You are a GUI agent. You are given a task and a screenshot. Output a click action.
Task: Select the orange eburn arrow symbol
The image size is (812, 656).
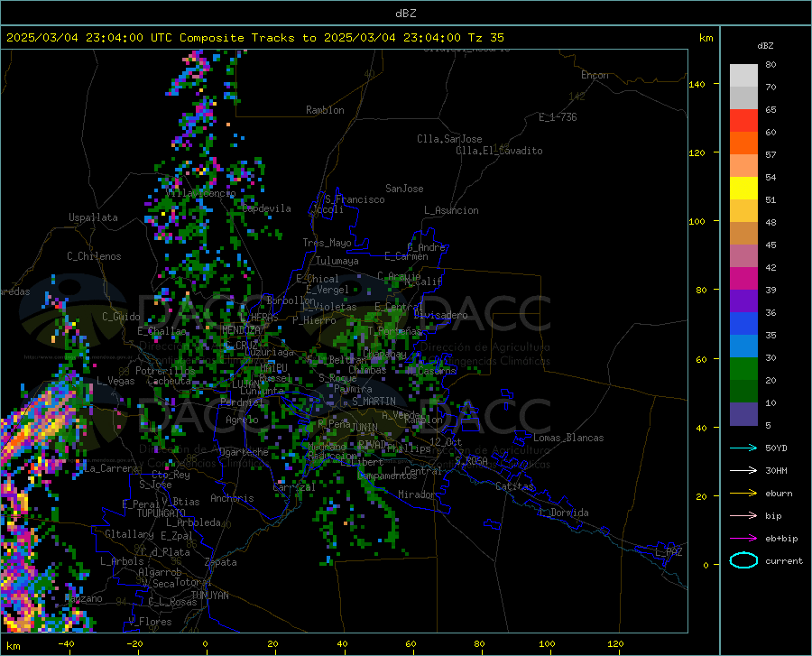pos(743,493)
